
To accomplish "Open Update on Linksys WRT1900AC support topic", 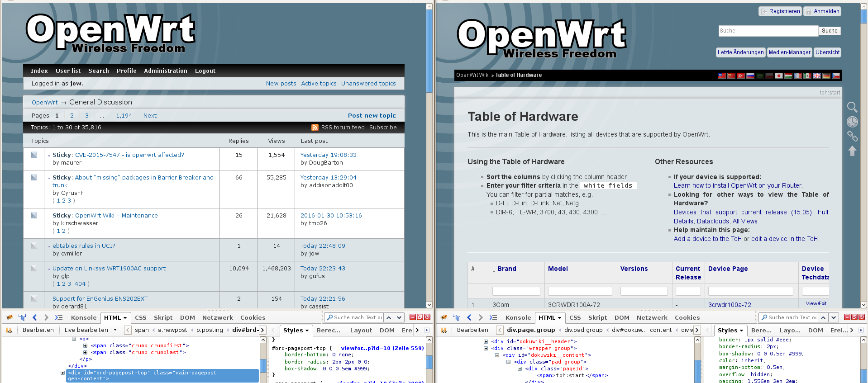I will (x=109, y=268).
